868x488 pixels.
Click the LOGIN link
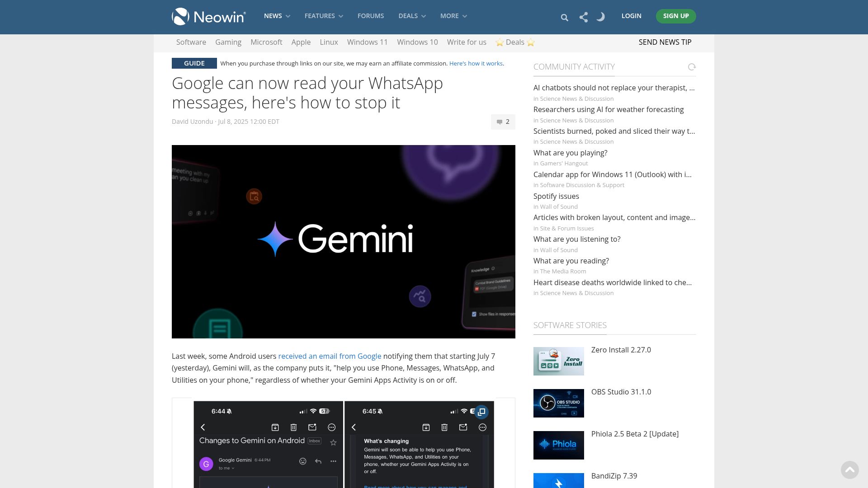pyautogui.click(x=631, y=16)
